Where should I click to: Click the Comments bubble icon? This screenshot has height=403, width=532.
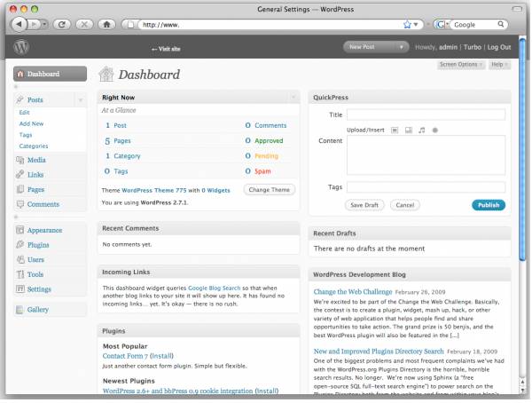pos(20,204)
